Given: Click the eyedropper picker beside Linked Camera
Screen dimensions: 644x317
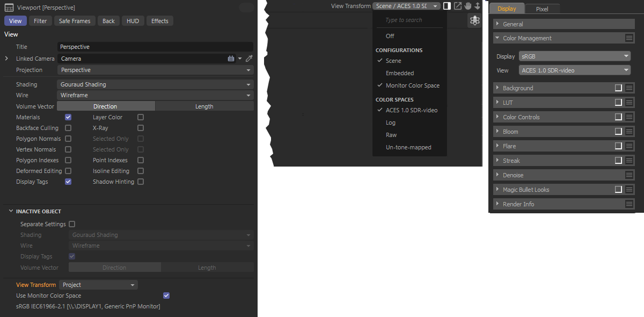Looking at the screenshot, I should [249, 59].
